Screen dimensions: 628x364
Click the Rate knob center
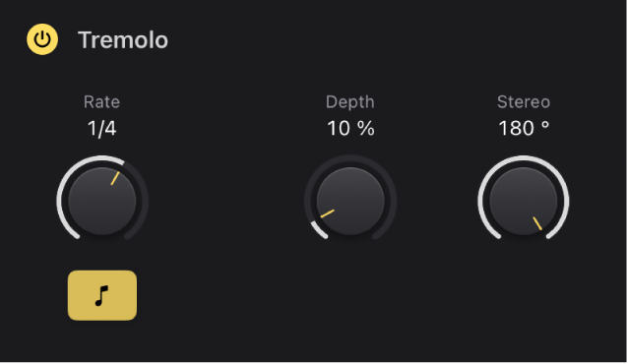pyautogui.click(x=102, y=201)
